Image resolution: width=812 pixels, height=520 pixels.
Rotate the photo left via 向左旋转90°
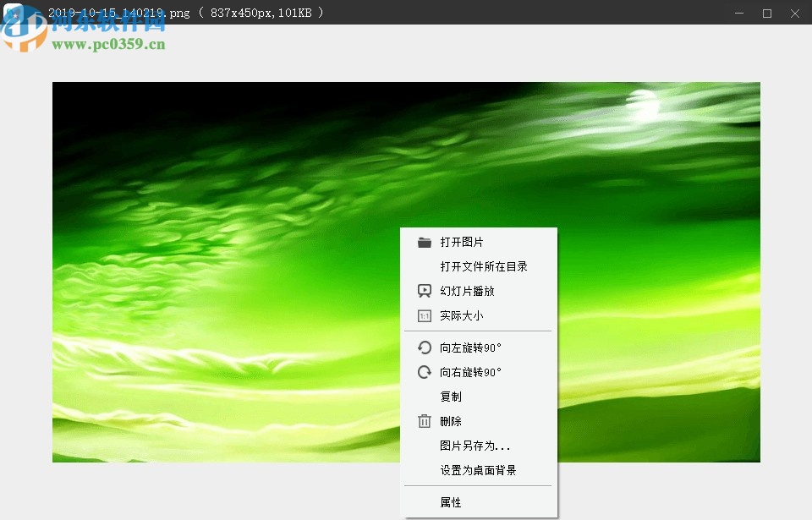pos(469,347)
